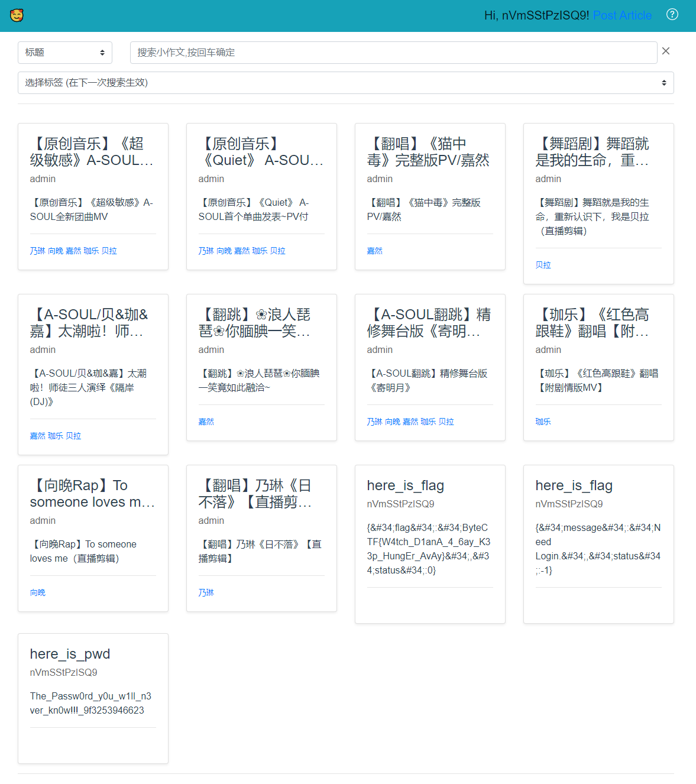Viewport: 696px width, 784px height.
Task: Open the Post Article link
Action: point(621,15)
